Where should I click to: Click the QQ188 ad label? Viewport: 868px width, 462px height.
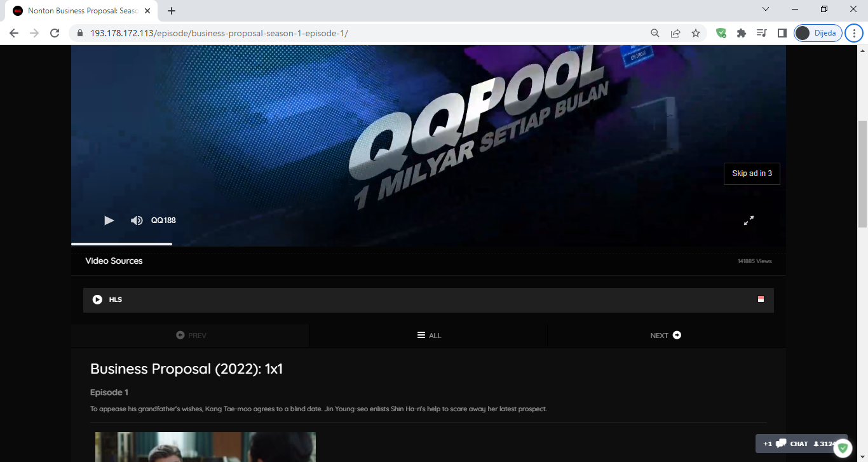click(163, 221)
